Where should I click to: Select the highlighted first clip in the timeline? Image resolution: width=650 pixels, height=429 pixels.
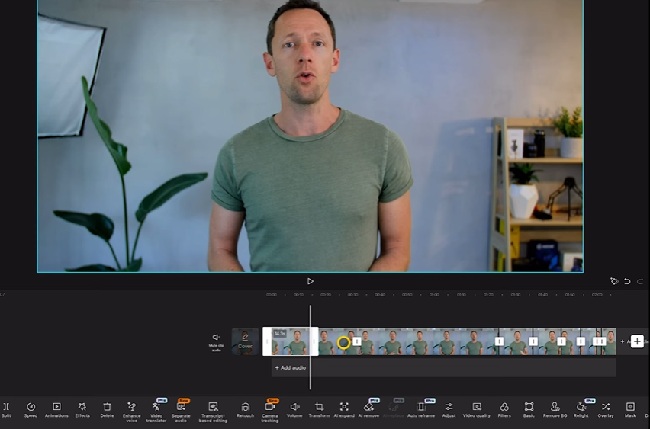click(290, 342)
